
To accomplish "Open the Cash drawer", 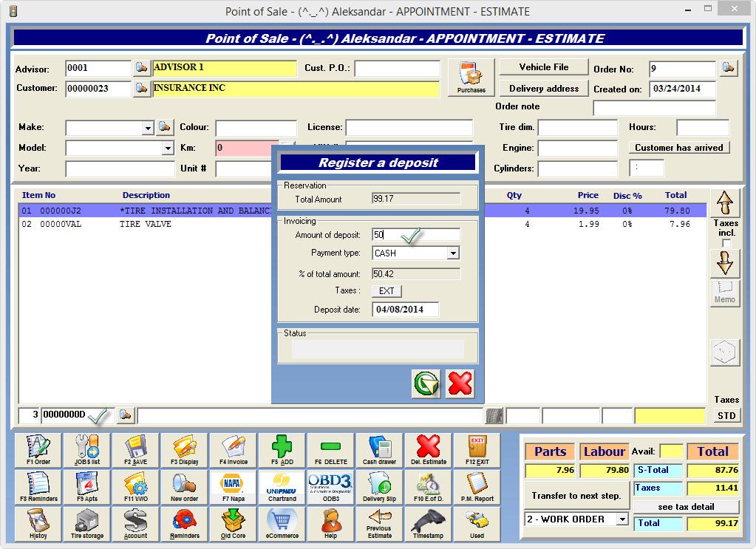I will click(x=379, y=450).
